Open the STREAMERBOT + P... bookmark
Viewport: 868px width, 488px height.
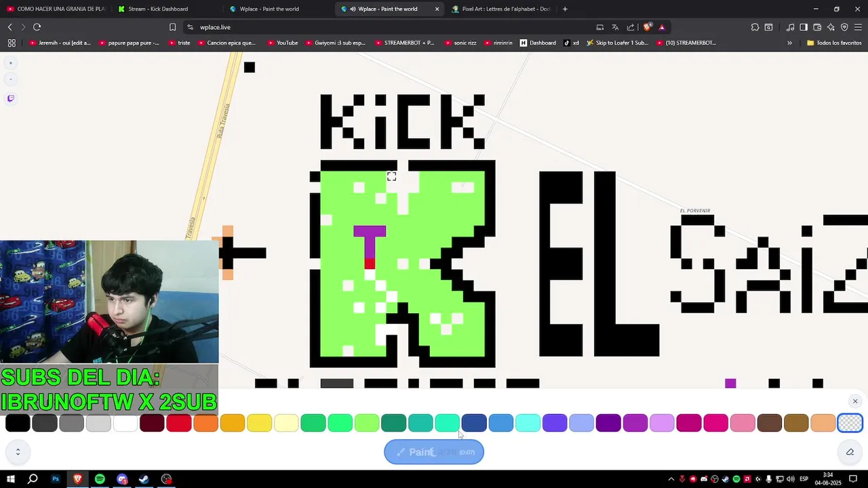(404, 43)
